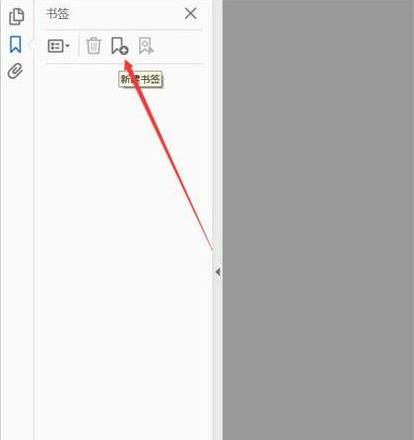This screenshot has height=440, width=414.
Task: Click the 书签 panel title
Action: 58,14
